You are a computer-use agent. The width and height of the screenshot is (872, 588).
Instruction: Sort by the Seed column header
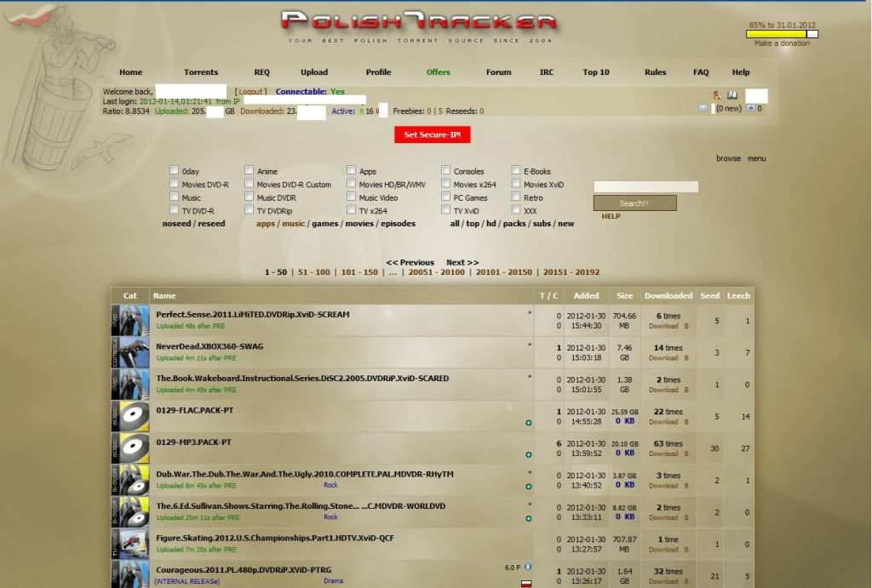pos(709,295)
